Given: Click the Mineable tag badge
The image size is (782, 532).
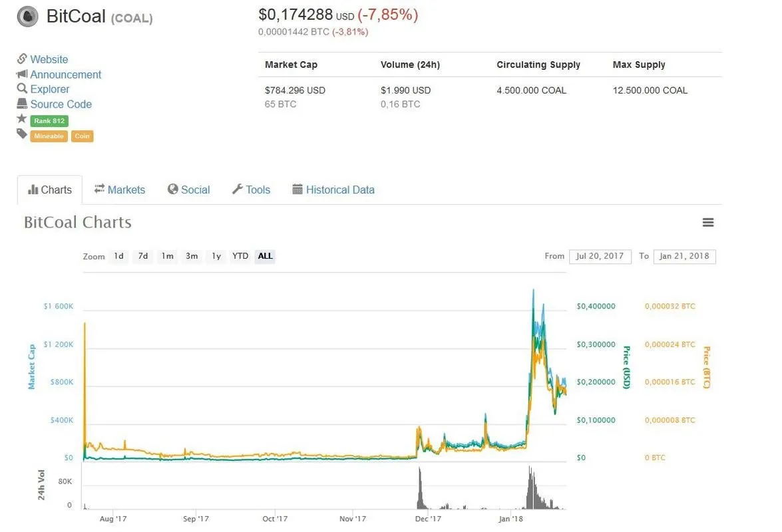Looking at the screenshot, I should pyautogui.click(x=49, y=136).
